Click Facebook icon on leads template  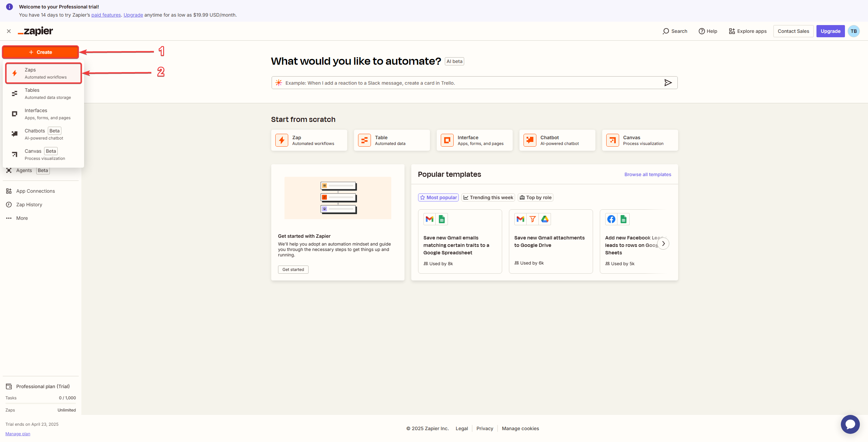[611, 219]
